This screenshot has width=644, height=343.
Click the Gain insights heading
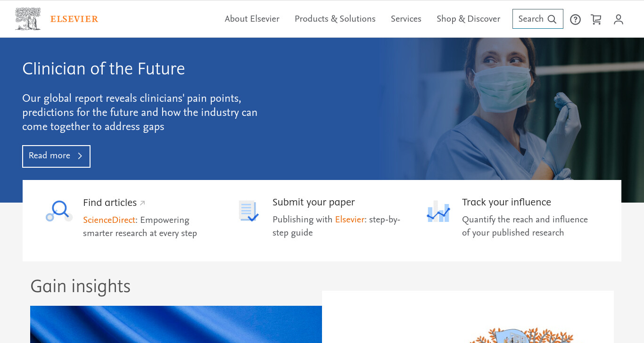[x=81, y=286]
